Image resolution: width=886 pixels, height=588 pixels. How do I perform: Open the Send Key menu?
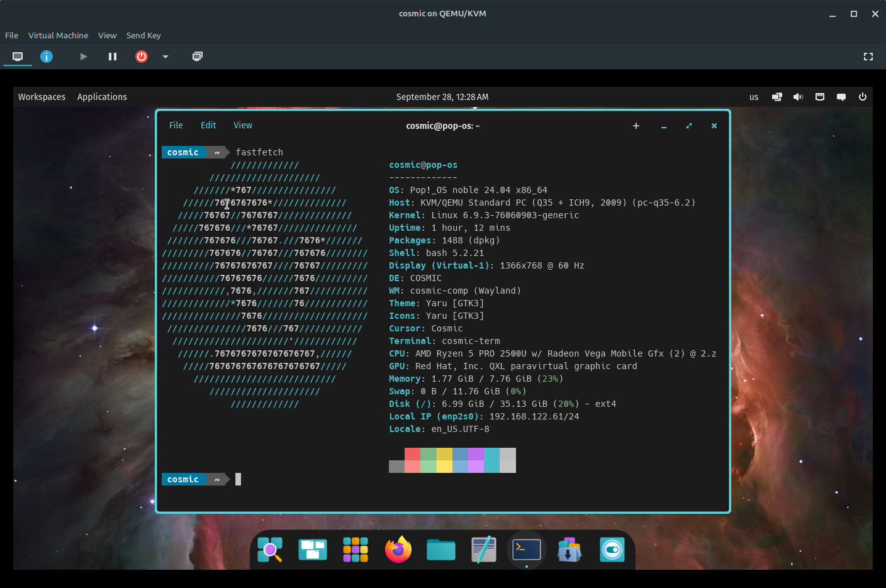click(x=143, y=35)
